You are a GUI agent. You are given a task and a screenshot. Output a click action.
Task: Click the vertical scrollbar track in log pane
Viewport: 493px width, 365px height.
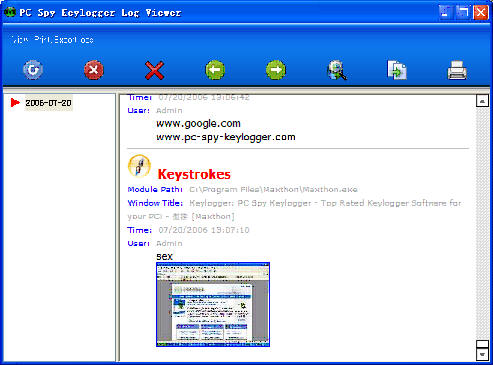pos(482,223)
